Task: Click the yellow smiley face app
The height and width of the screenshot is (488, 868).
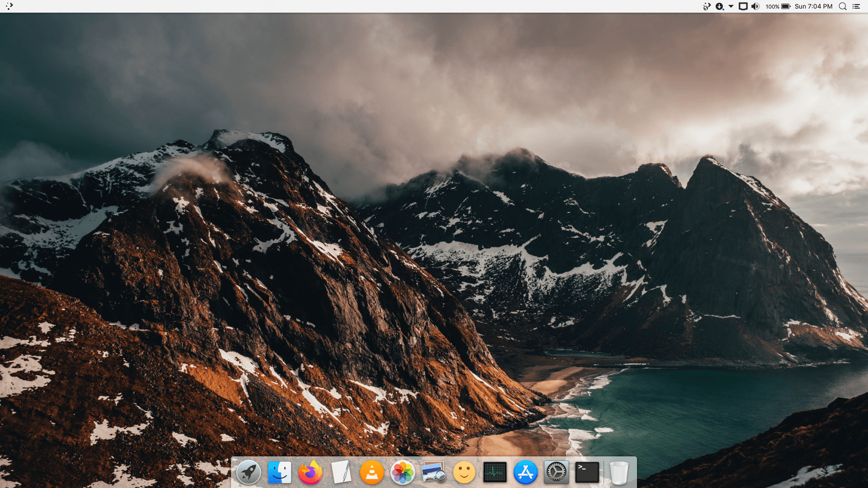Action: click(x=464, y=472)
